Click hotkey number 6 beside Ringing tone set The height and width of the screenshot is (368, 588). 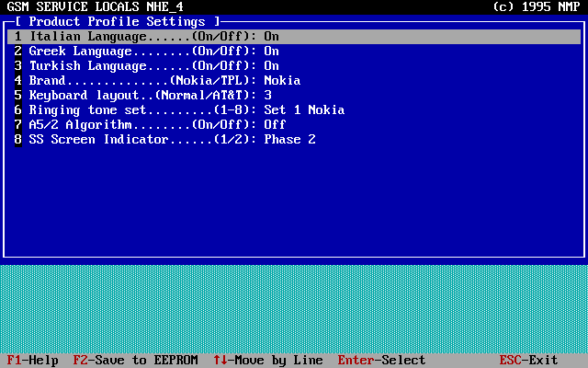17,110
